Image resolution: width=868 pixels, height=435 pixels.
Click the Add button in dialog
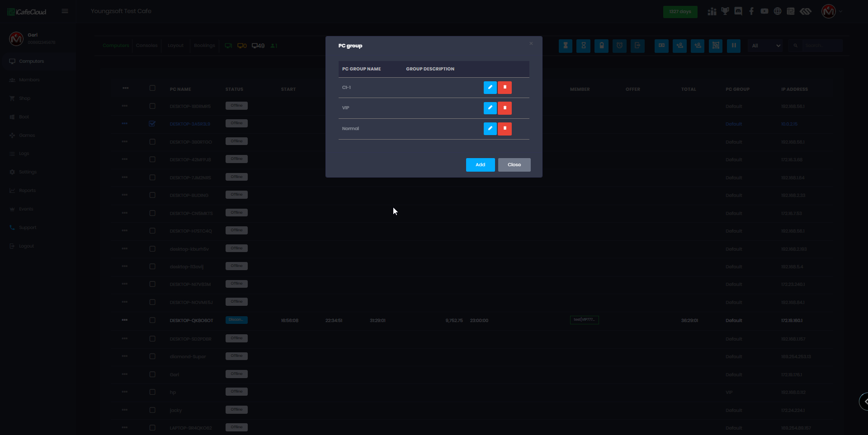tap(480, 165)
